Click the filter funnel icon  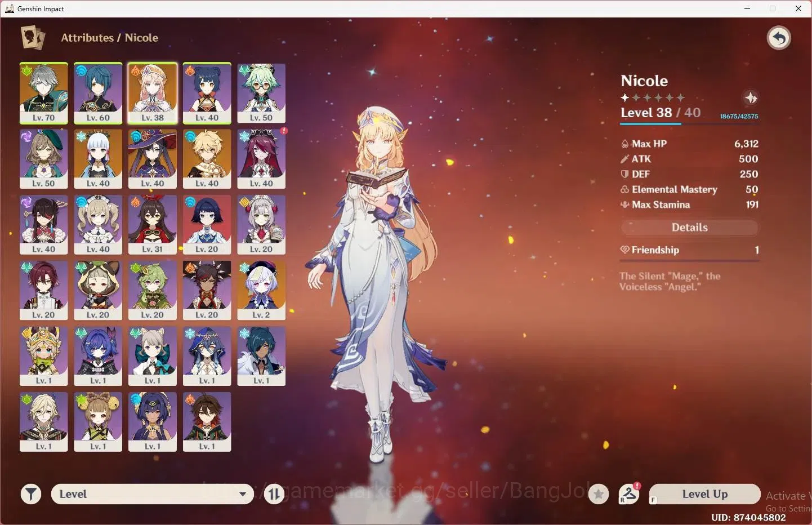31,494
